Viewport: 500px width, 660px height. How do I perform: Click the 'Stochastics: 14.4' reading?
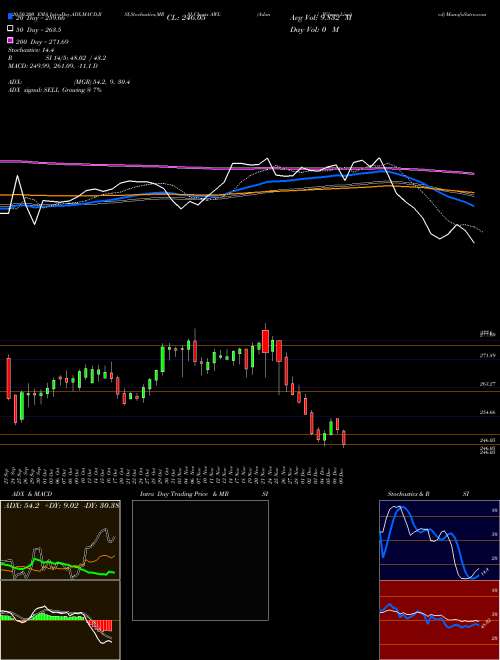coord(31,50)
